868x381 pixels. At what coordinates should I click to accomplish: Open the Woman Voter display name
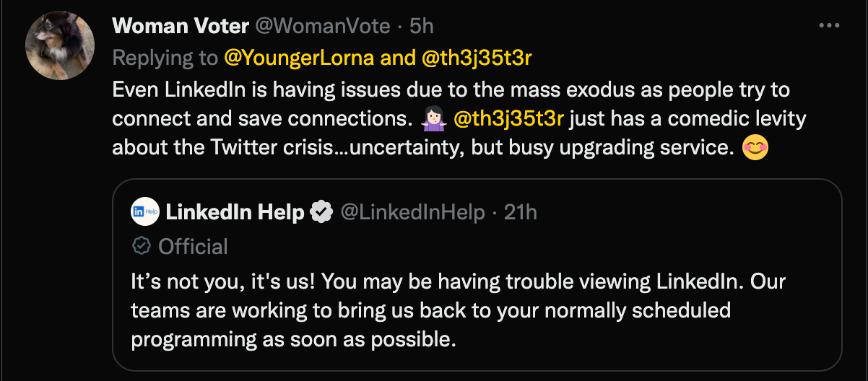coord(181,26)
